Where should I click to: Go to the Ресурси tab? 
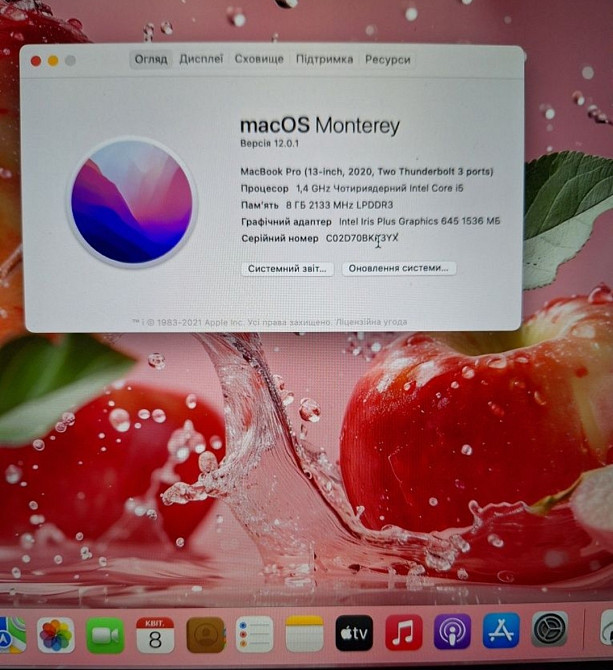click(387, 59)
